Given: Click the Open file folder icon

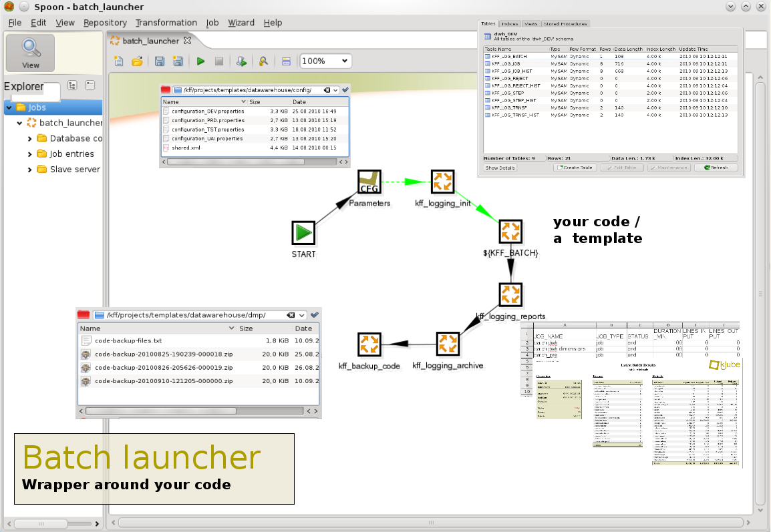Looking at the screenshot, I should (137, 61).
